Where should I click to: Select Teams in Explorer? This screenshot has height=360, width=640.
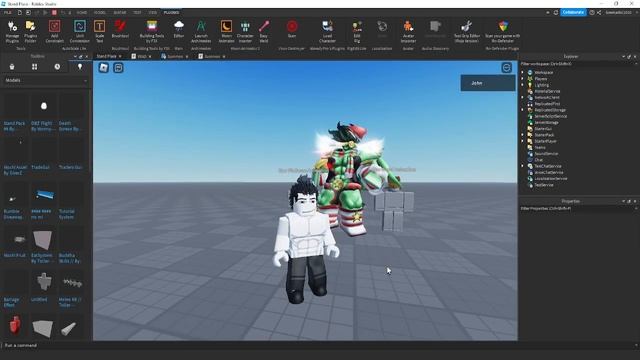[539, 147]
